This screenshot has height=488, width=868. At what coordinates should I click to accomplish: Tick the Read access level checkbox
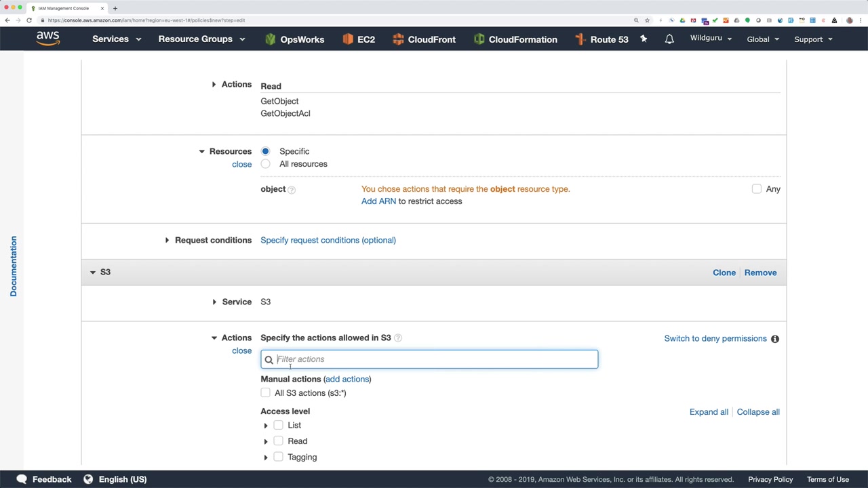point(279,441)
